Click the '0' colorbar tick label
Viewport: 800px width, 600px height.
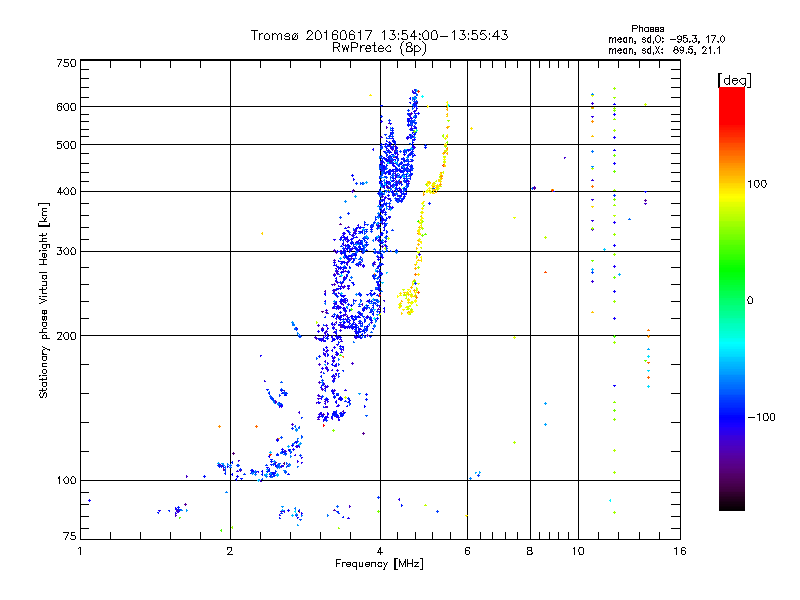750,301
